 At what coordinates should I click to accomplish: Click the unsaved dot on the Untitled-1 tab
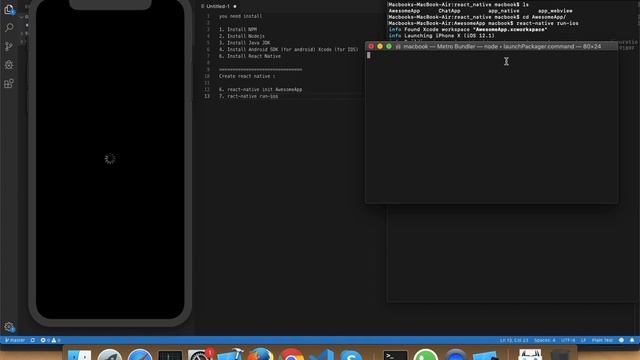click(235, 6)
